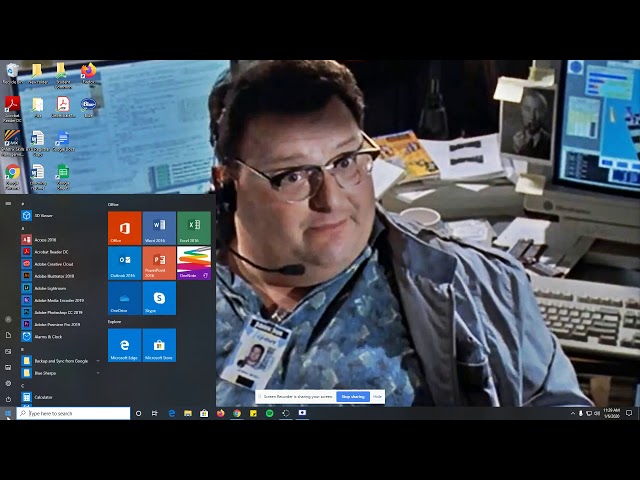Viewport: 640px width, 480px height.
Task: Jump to the 'B' letter header in app list
Action: pos(22,349)
